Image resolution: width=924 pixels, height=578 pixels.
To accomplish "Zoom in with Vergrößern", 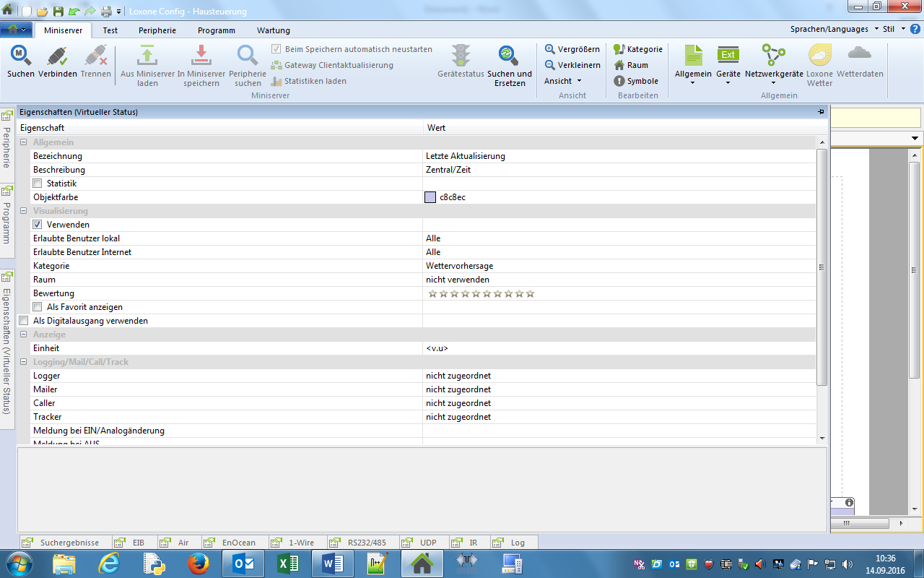I will click(572, 49).
